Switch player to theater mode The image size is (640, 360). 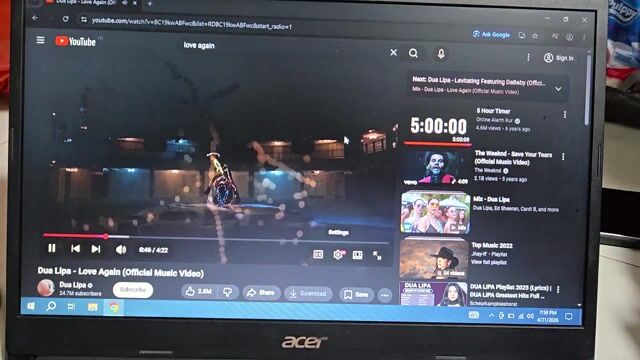[x=358, y=255]
